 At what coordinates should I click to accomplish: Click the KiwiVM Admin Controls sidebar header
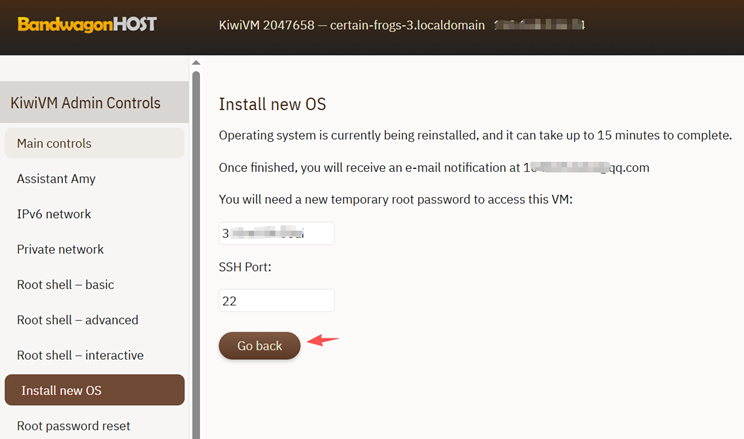pyautogui.click(x=85, y=103)
